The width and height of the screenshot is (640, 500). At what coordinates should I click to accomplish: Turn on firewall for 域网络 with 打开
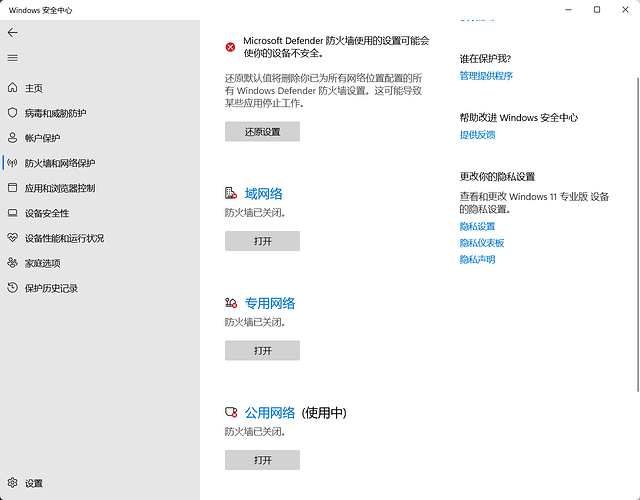point(262,241)
